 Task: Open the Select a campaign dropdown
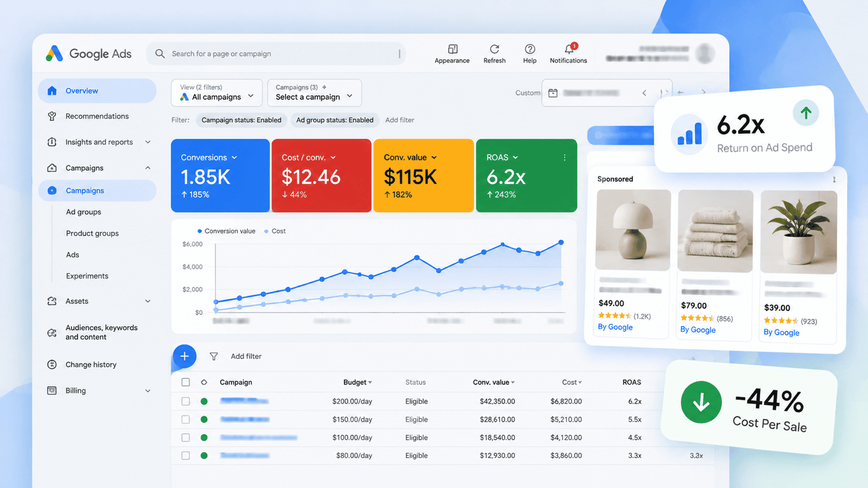click(x=315, y=93)
